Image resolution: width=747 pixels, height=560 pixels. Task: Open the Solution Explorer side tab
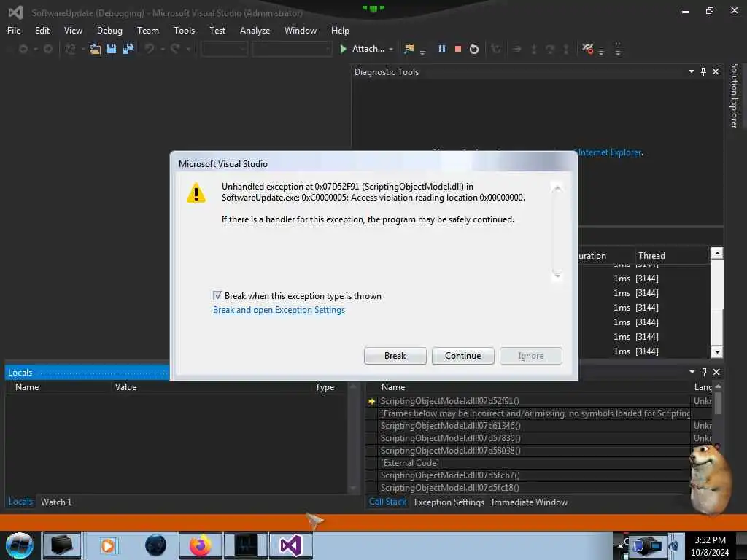coord(734,96)
